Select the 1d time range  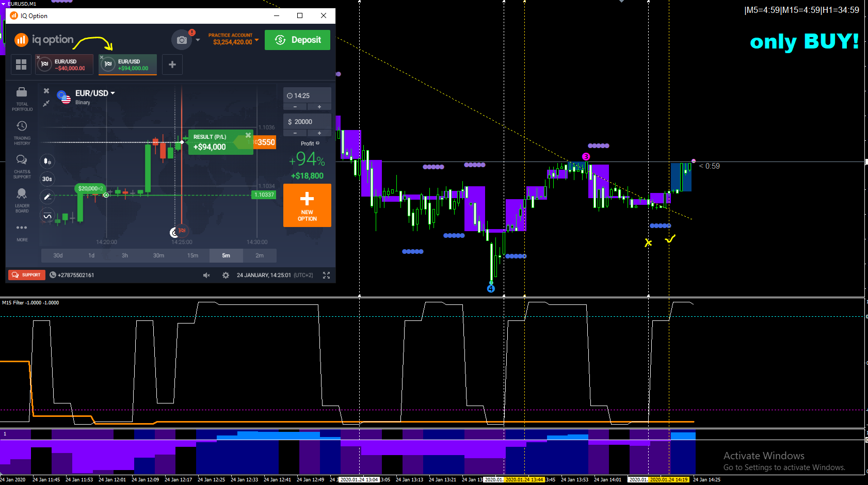[x=91, y=255]
